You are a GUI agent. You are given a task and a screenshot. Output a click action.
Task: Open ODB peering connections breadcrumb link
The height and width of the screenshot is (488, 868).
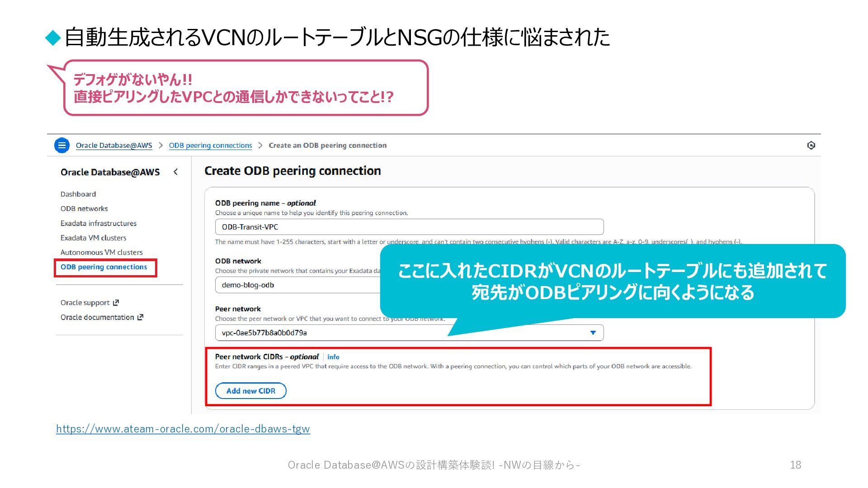pos(210,145)
